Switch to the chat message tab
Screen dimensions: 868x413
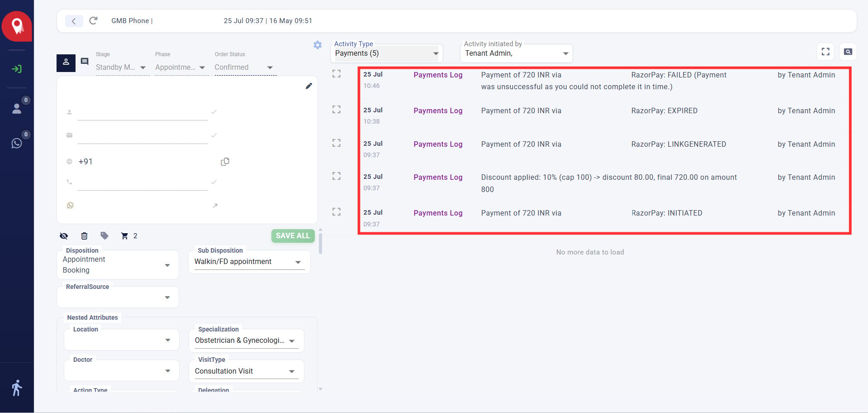click(x=85, y=62)
